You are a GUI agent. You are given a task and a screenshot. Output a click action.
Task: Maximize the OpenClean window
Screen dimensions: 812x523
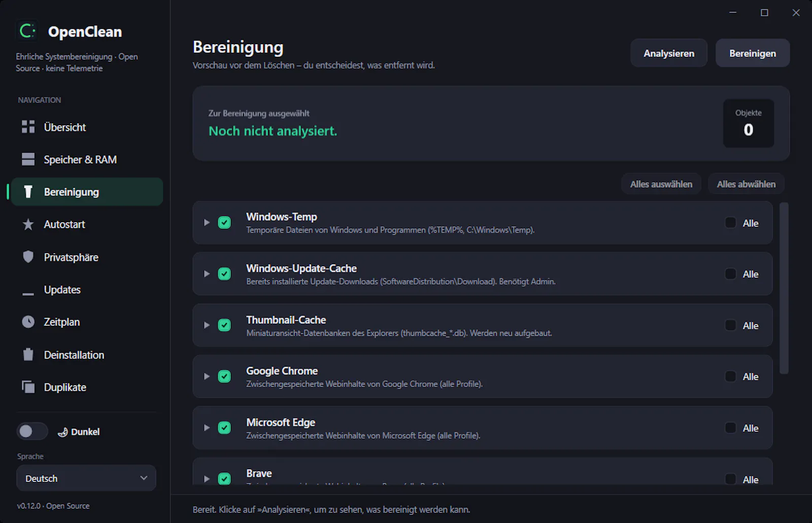(x=764, y=13)
